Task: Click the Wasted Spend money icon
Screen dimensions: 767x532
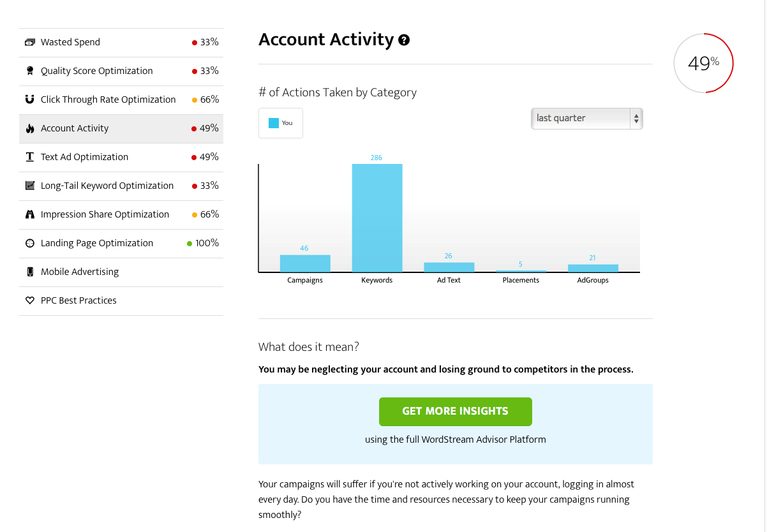Action: 29,42
